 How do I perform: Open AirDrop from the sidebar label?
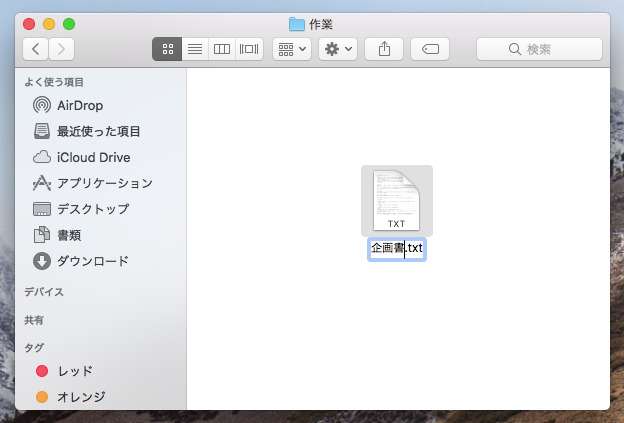coord(80,105)
